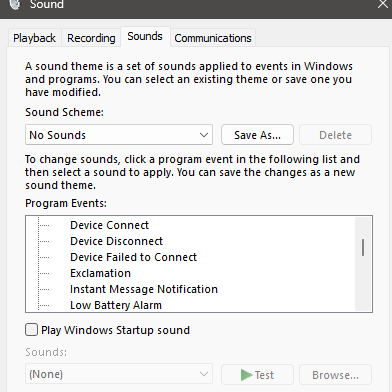
Task: Go to the Communications tab
Action: pos(213,38)
